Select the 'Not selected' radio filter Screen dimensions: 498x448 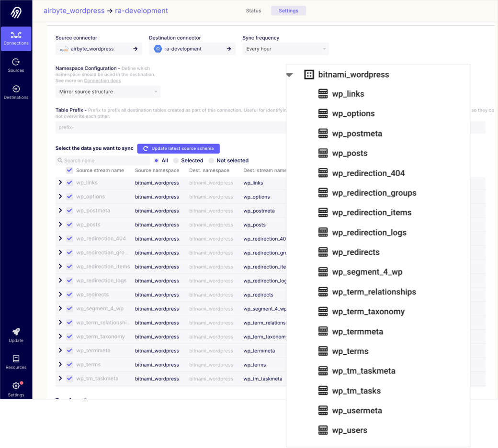tap(211, 161)
